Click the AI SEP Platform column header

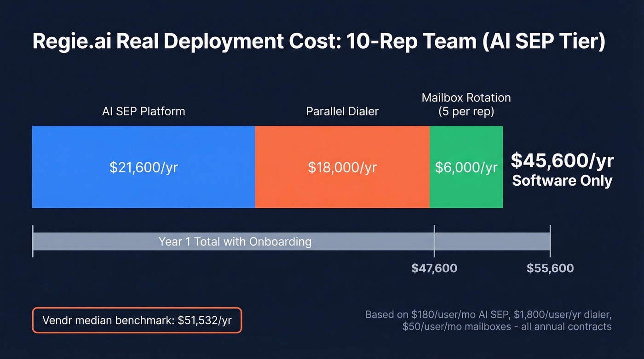pos(144,111)
